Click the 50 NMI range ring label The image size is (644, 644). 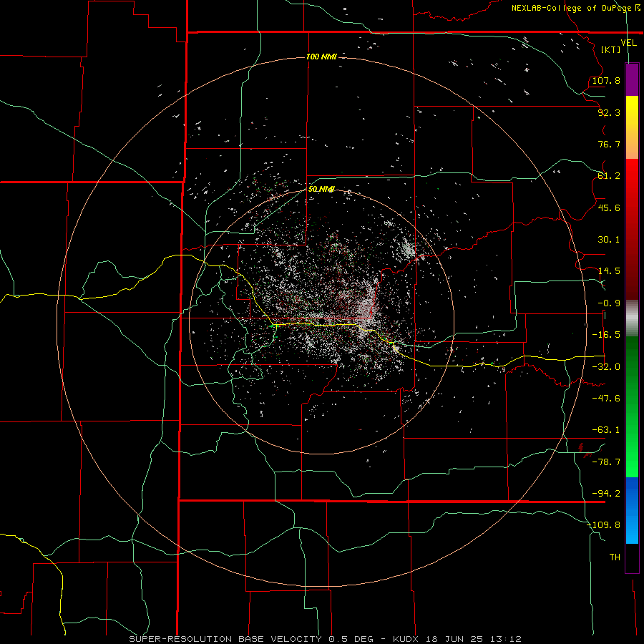click(x=321, y=189)
